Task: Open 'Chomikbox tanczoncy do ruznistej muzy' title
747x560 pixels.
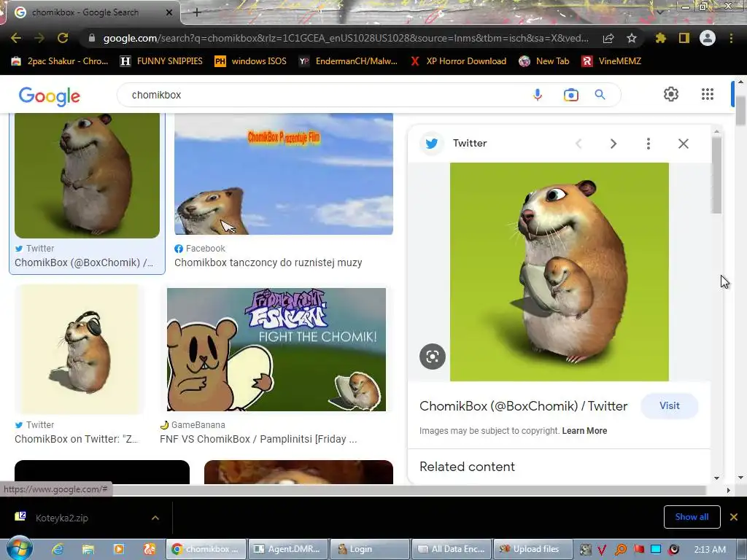Action: (x=268, y=262)
